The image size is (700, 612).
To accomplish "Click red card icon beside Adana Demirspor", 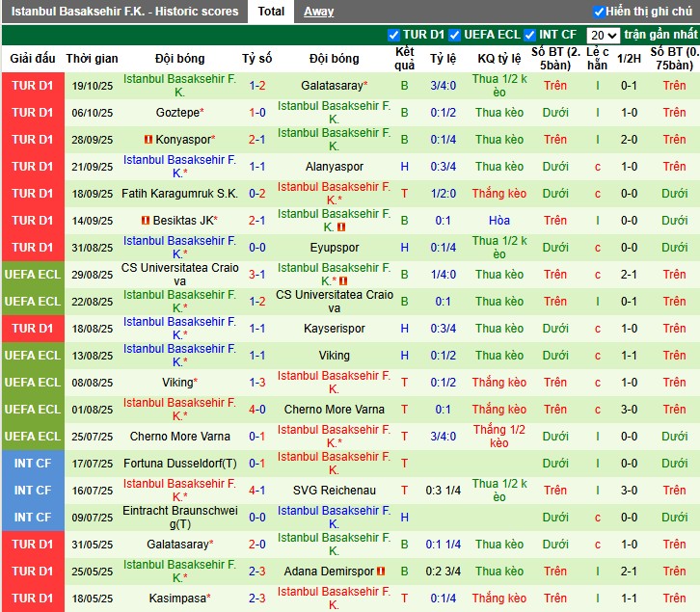I will tap(381, 571).
